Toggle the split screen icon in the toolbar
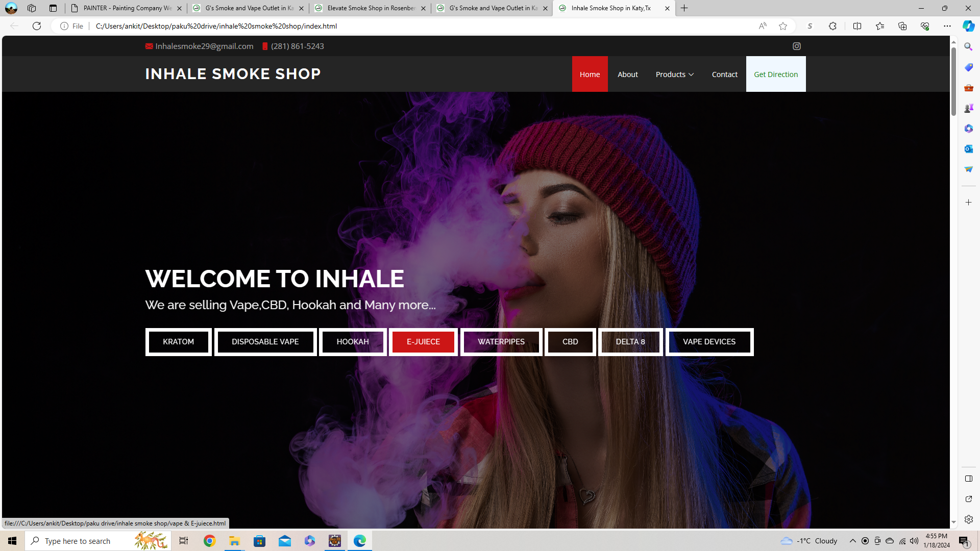The width and height of the screenshot is (980, 551). [857, 26]
